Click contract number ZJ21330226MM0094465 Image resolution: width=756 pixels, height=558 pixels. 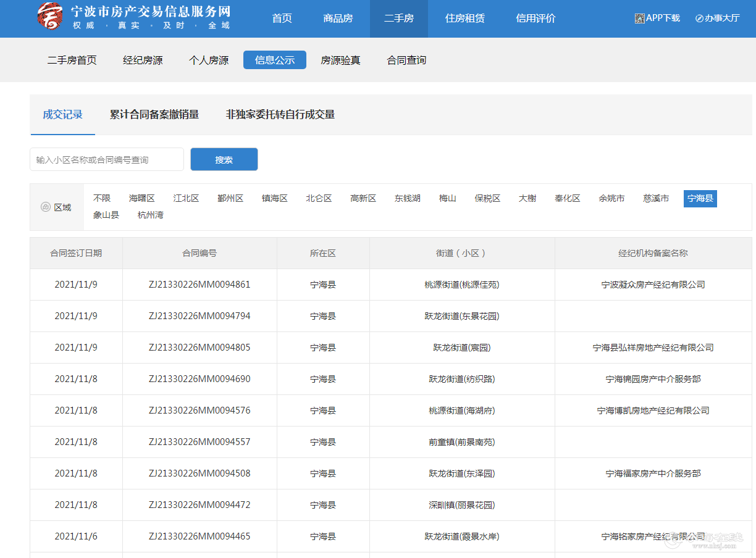[199, 536]
